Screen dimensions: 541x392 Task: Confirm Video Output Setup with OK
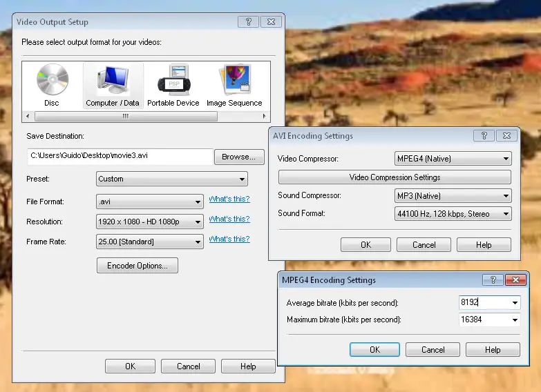pyautogui.click(x=130, y=366)
